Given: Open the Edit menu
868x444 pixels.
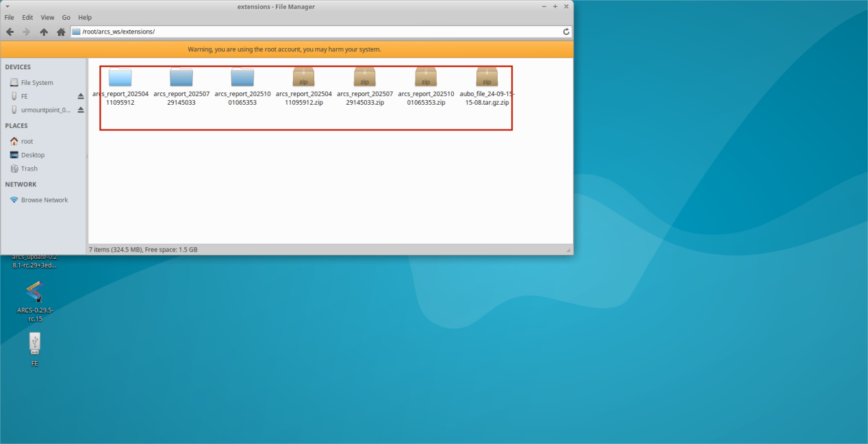Looking at the screenshot, I should pyautogui.click(x=27, y=17).
